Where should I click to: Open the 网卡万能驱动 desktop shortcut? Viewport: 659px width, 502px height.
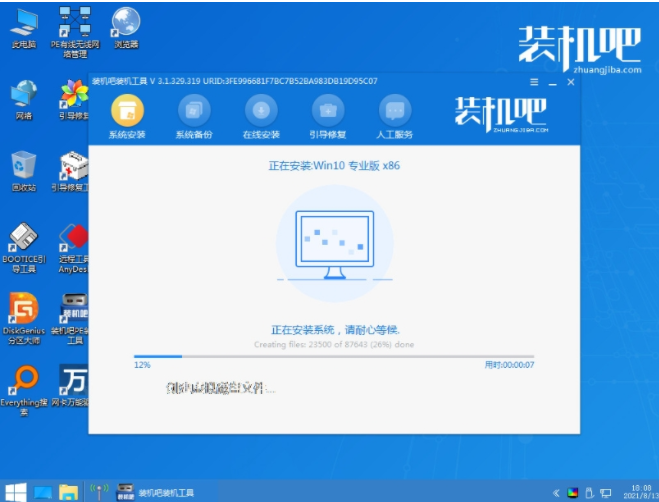(72, 386)
